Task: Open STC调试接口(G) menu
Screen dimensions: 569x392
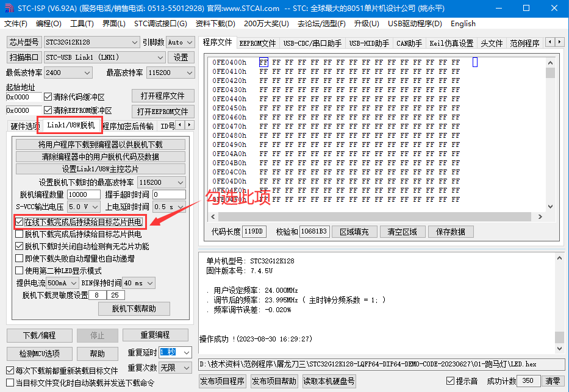Action: [x=160, y=24]
